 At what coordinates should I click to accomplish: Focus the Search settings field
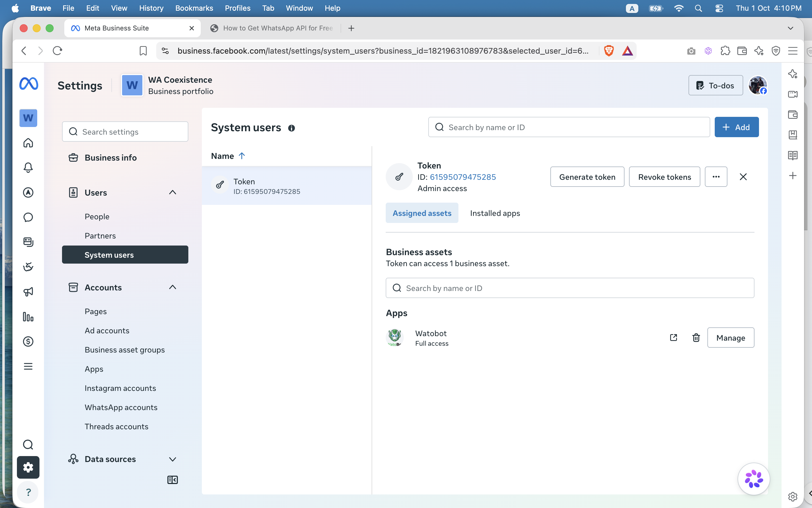tap(125, 132)
